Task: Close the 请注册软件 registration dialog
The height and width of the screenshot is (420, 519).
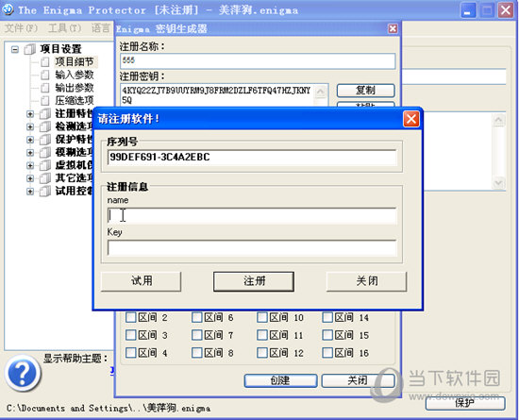Action: pyautogui.click(x=411, y=119)
